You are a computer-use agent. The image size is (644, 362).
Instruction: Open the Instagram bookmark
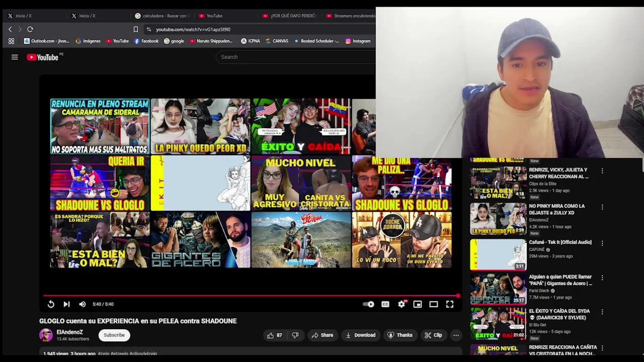[358, 41]
